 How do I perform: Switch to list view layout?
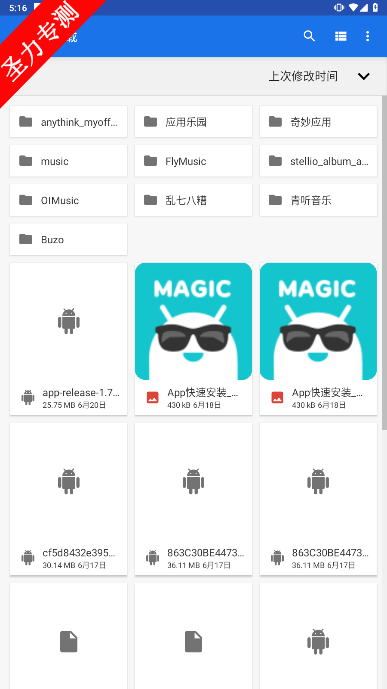(340, 36)
